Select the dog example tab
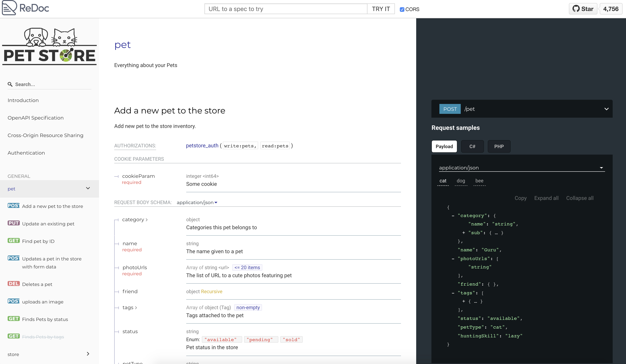 (461, 181)
